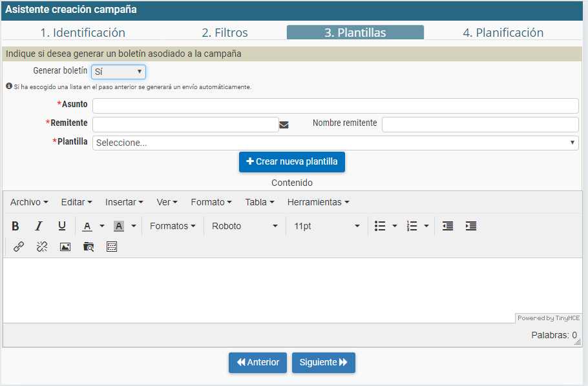Insert an image into the content
The height and width of the screenshot is (386, 588).
pos(65,247)
